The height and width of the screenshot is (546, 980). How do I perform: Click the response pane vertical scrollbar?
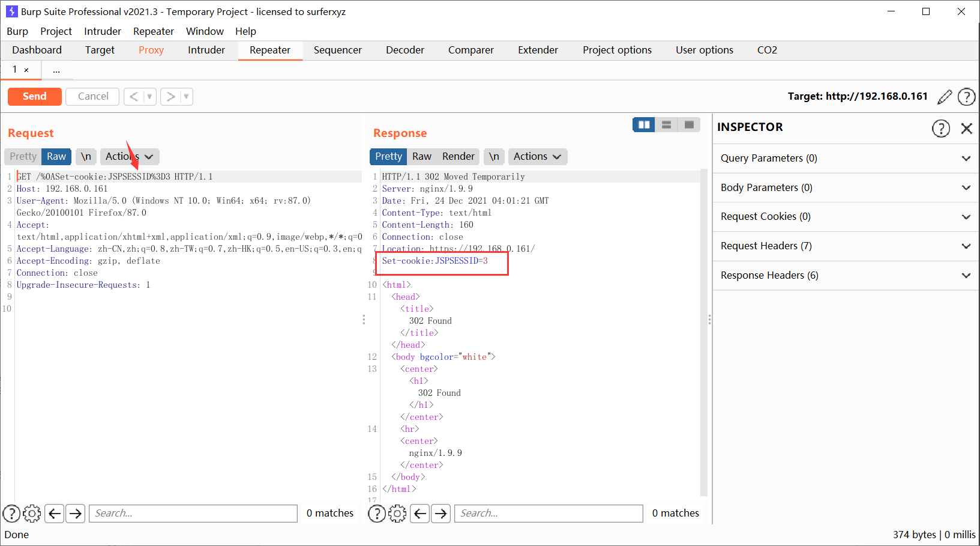click(704, 333)
